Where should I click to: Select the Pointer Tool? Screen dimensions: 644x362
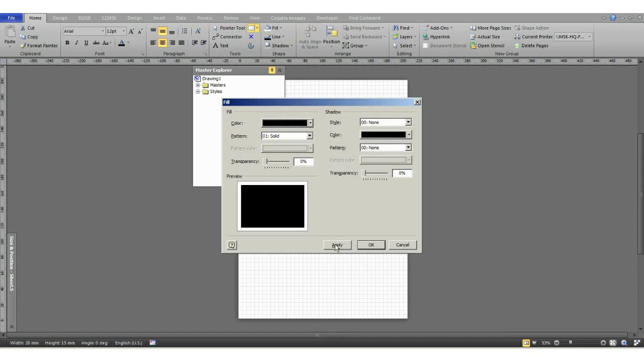(x=229, y=28)
